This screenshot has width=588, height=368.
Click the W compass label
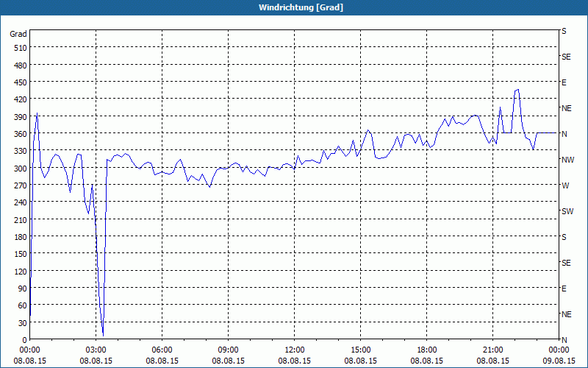(565, 185)
